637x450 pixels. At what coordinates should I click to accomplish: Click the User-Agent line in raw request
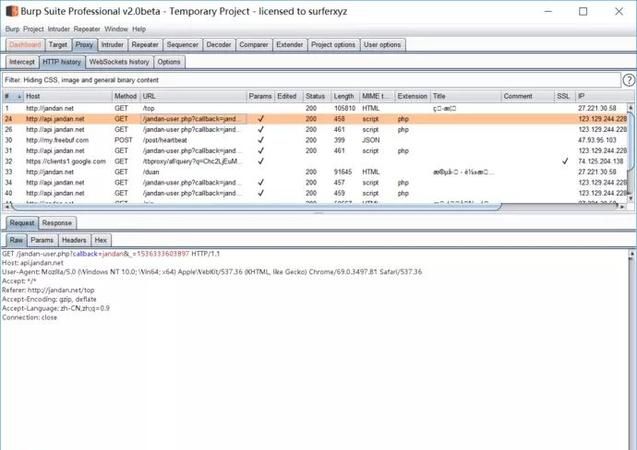pos(212,272)
